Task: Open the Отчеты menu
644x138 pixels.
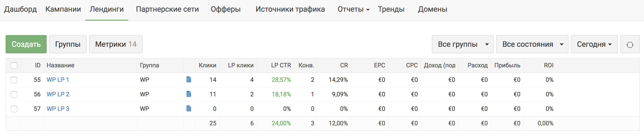Action: click(353, 9)
